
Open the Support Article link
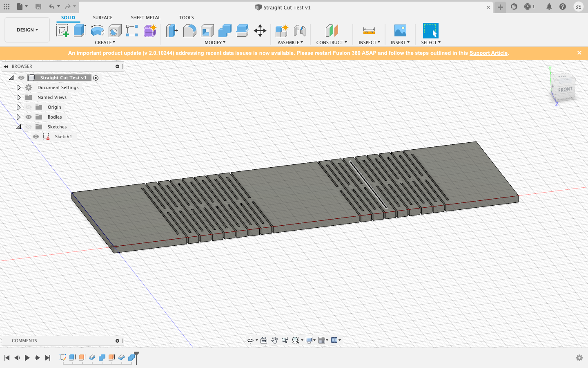pos(488,53)
